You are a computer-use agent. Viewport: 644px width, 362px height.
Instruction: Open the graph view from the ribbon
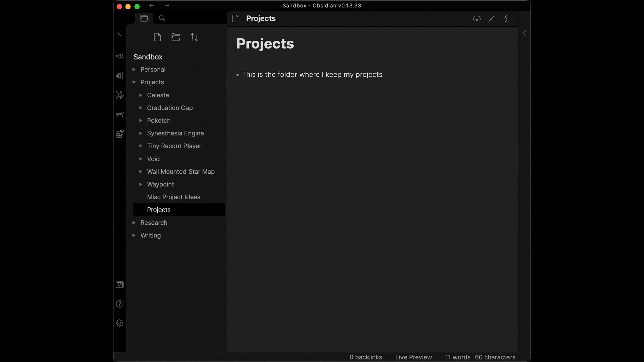[120, 95]
